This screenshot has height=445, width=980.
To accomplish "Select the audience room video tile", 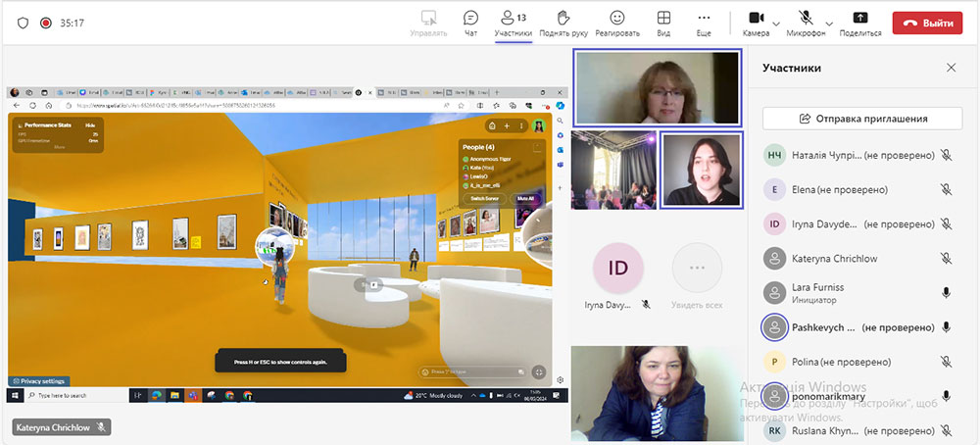I will point(613,170).
